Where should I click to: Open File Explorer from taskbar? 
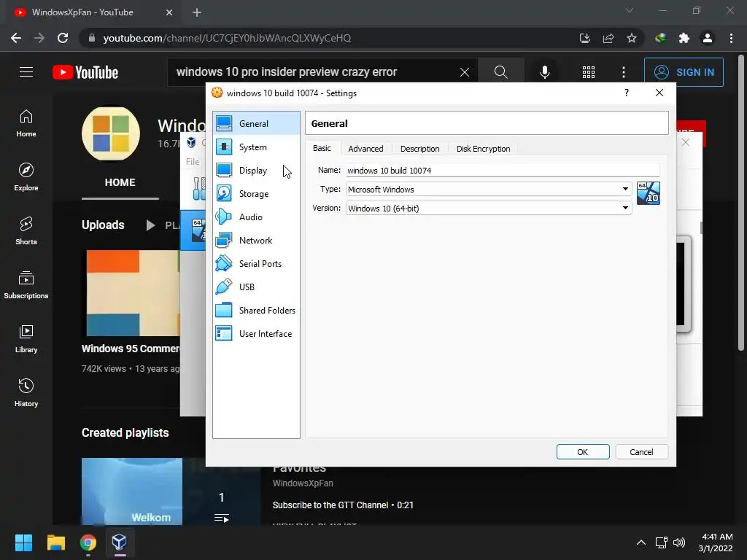pos(55,542)
